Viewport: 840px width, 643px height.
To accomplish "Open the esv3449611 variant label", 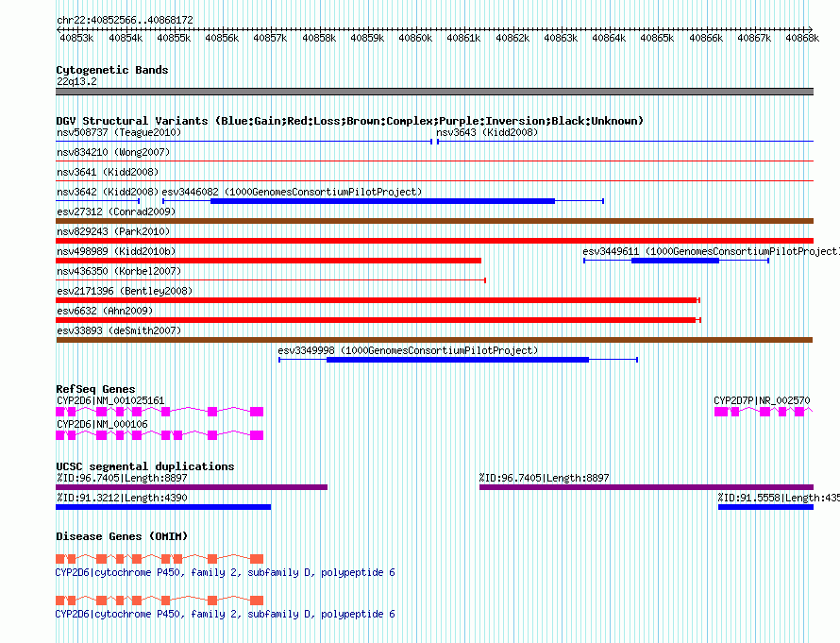I will point(711,251).
